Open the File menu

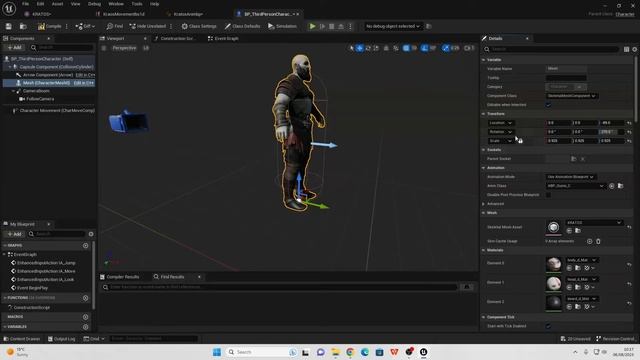25,4
